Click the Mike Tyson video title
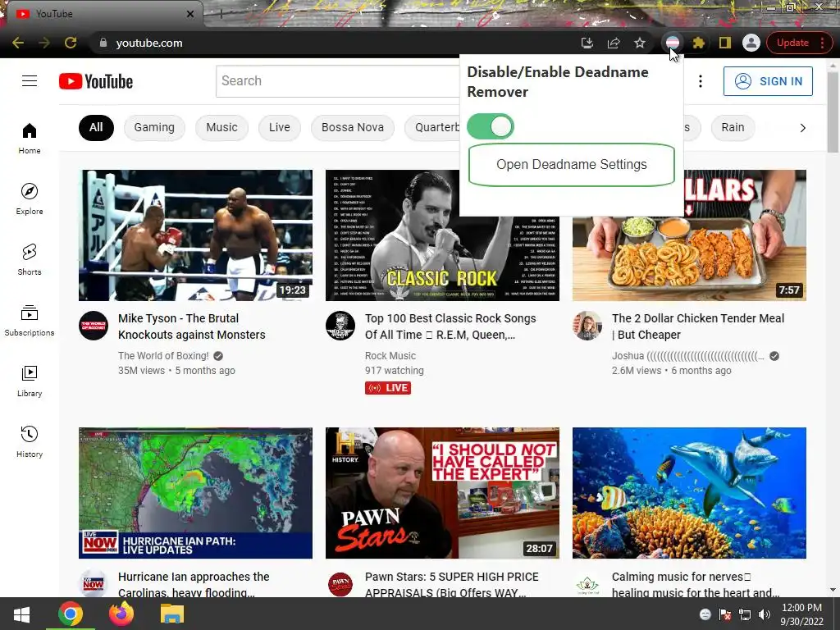The height and width of the screenshot is (630, 840). click(x=192, y=326)
